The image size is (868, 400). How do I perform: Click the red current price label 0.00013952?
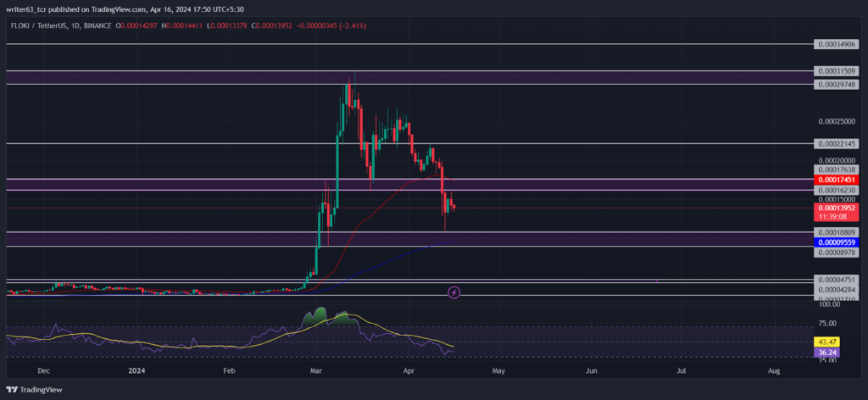(836, 208)
